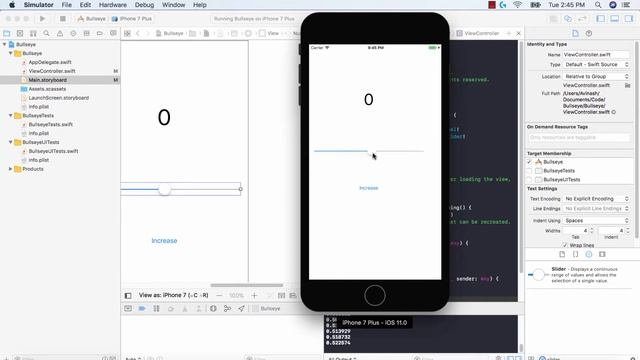Toggle the Utilities panel visibility button

point(629,19)
